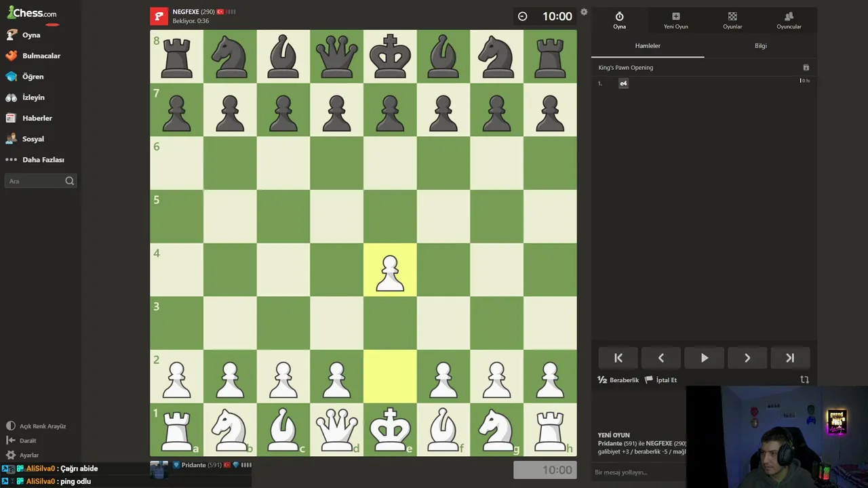
Task: Switch to the Oyuncular tab
Action: point(789,20)
